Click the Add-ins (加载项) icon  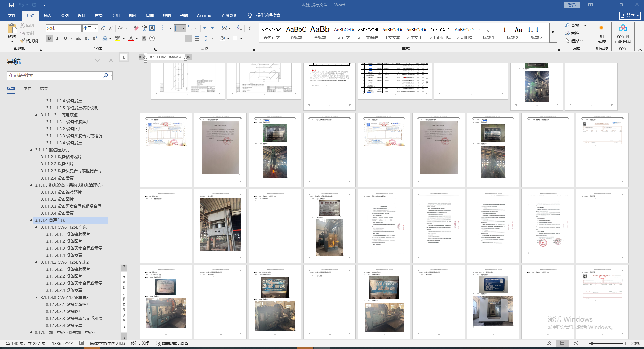click(x=601, y=34)
